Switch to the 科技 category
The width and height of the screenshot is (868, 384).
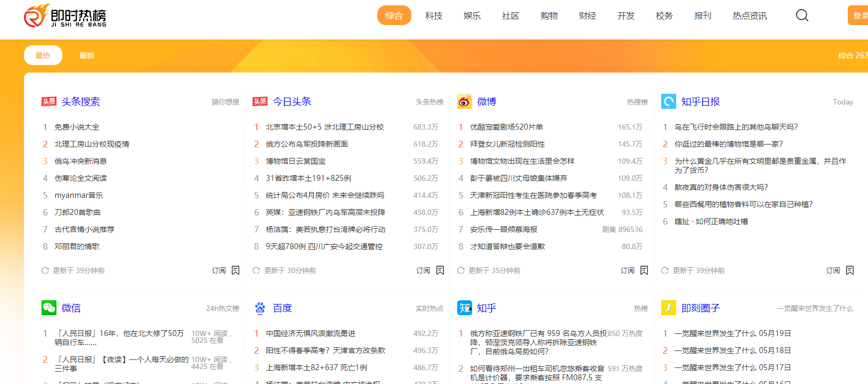(x=434, y=15)
